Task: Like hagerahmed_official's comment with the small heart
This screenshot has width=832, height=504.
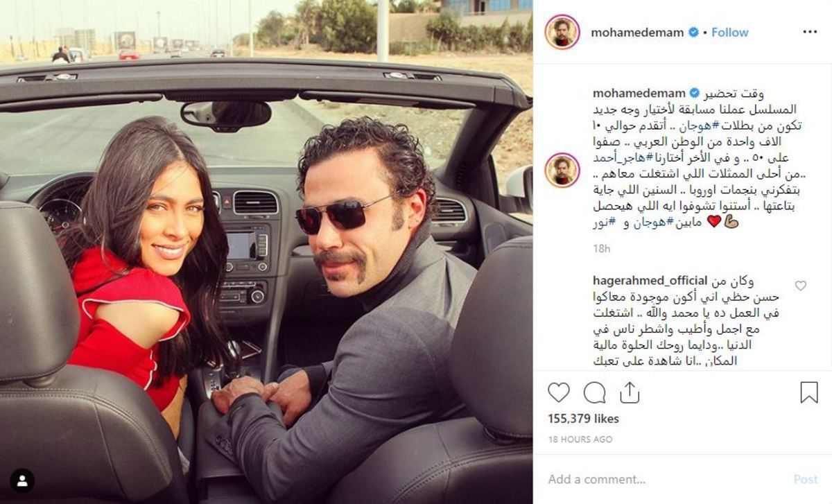Action: (801, 286)
